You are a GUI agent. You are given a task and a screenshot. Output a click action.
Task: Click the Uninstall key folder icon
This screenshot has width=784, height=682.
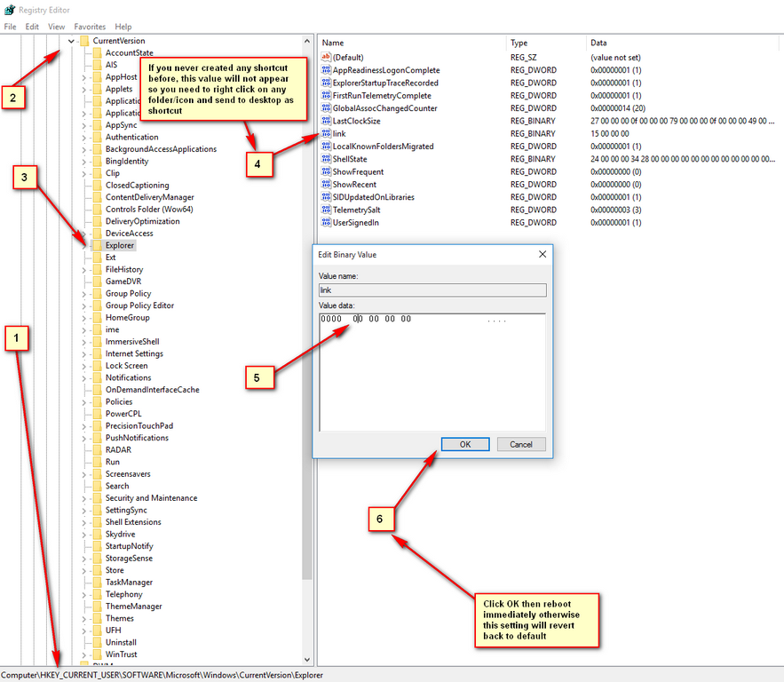[97, 643]
